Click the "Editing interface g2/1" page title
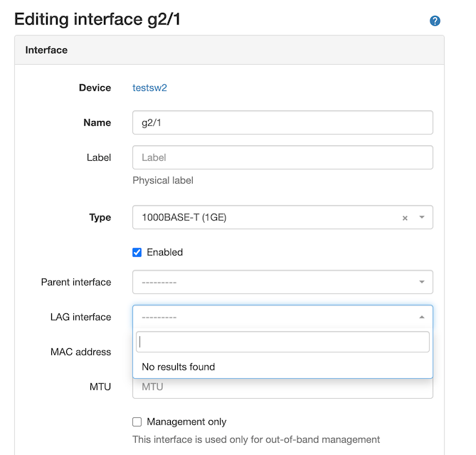Viewport: 476px width, 455px height. click(x=97, y=19)
